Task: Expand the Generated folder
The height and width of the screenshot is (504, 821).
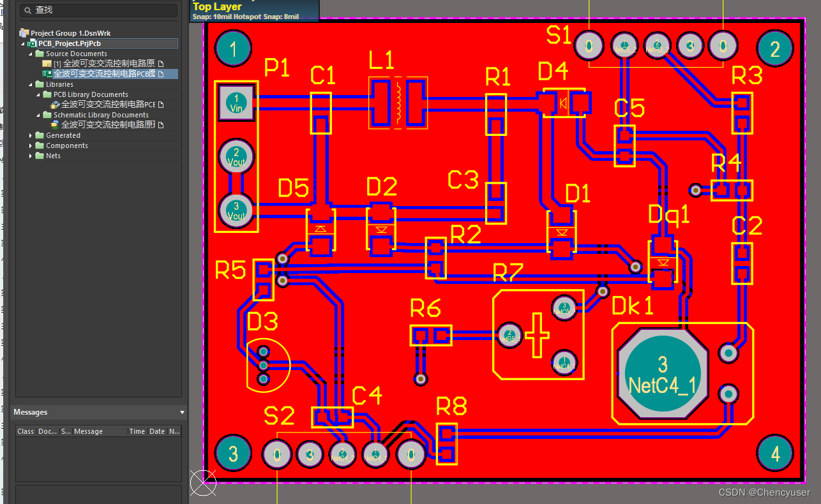Action: (31, 135)
